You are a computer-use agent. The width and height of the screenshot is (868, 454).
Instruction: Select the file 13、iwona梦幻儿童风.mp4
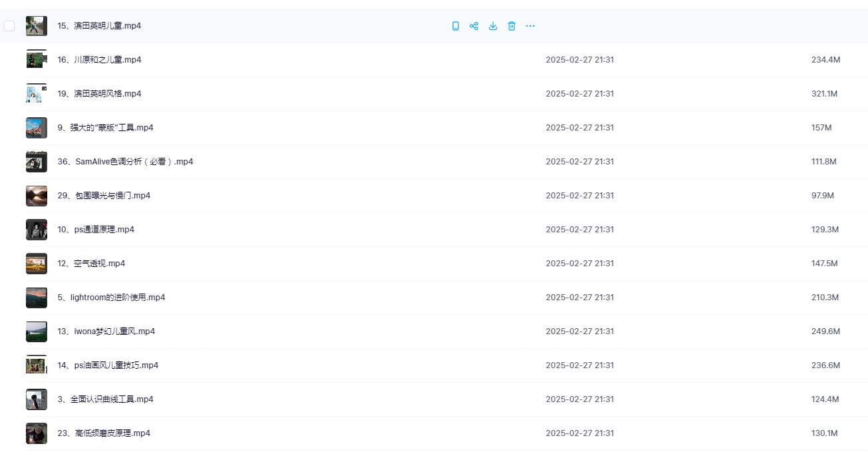(x=106, y=332)
